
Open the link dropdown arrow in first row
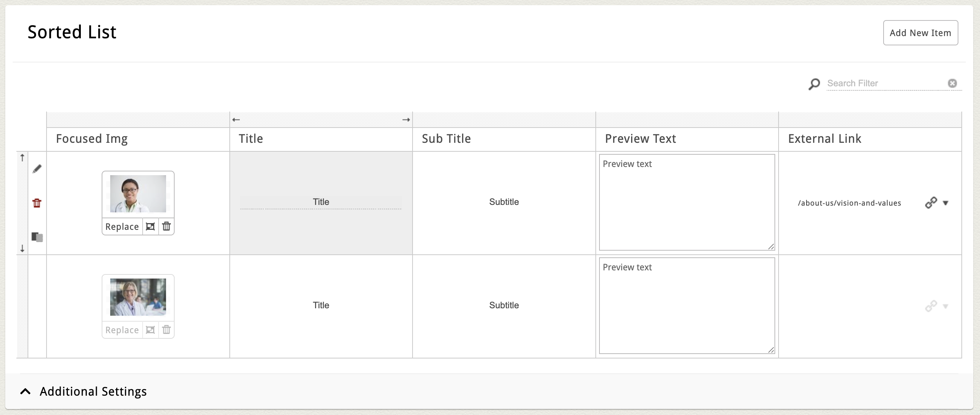945,203
